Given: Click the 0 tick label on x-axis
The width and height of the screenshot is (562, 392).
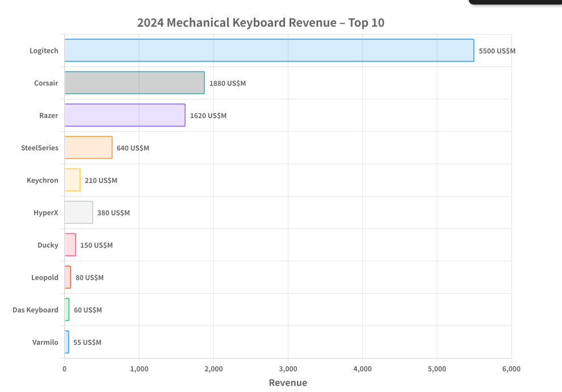Looking at the screenshot, I should 65,369.
